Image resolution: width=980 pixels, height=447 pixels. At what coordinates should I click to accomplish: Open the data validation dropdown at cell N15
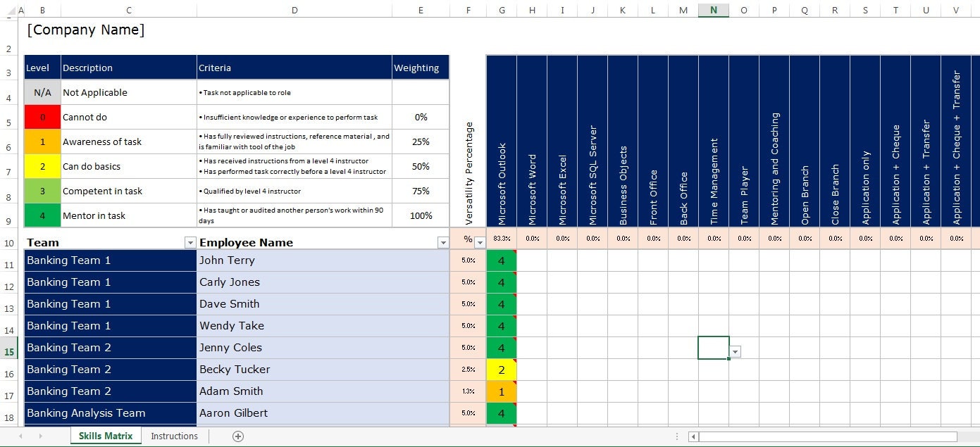pos(736,352)
